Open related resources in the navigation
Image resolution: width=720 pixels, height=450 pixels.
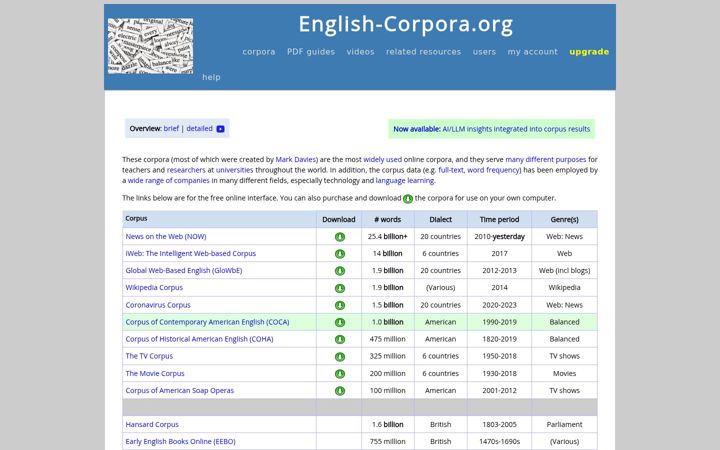click(423, 52)
